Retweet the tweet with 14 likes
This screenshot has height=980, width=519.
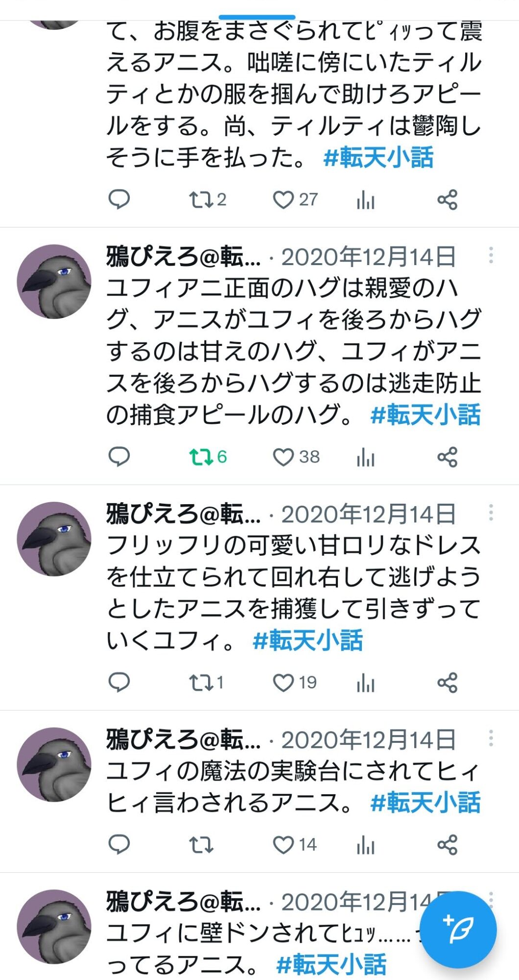(201, 845)
